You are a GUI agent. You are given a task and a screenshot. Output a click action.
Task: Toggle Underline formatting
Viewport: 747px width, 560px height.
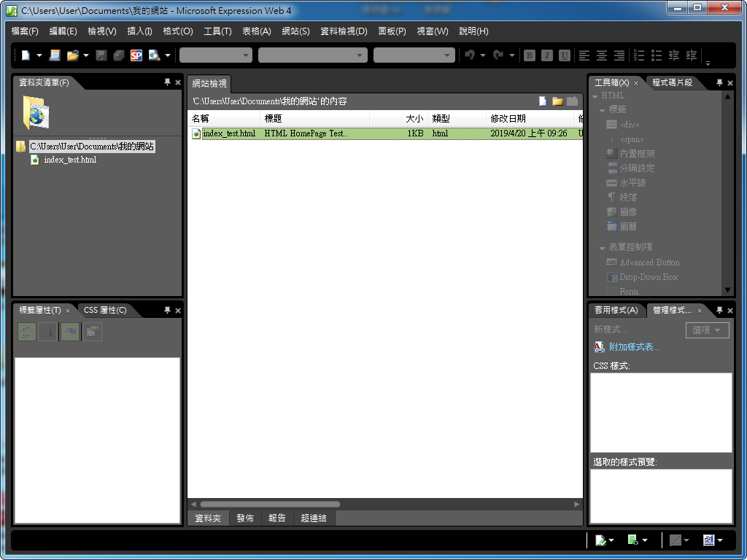tap(565, 55)
